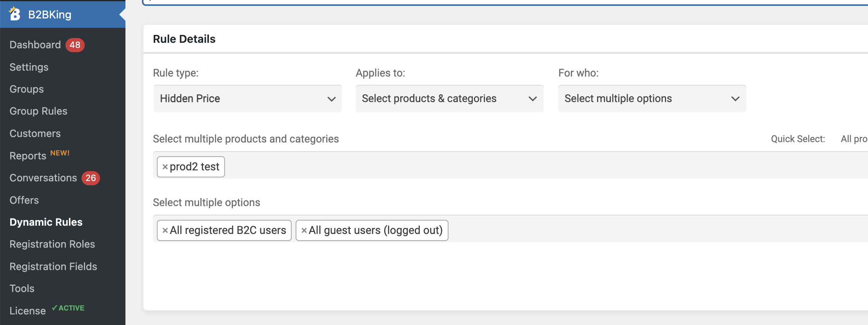Open the Rule type dropdown

(x=247, y=99)
